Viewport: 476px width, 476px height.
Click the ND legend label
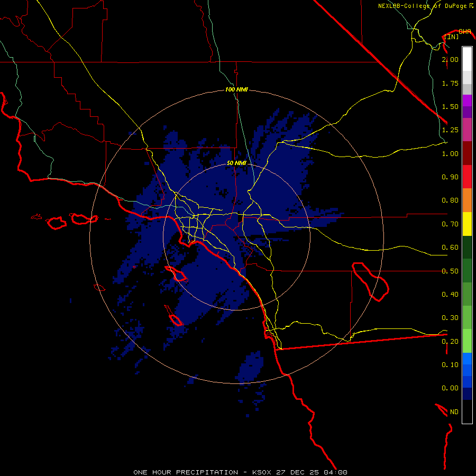coord(454,411)
